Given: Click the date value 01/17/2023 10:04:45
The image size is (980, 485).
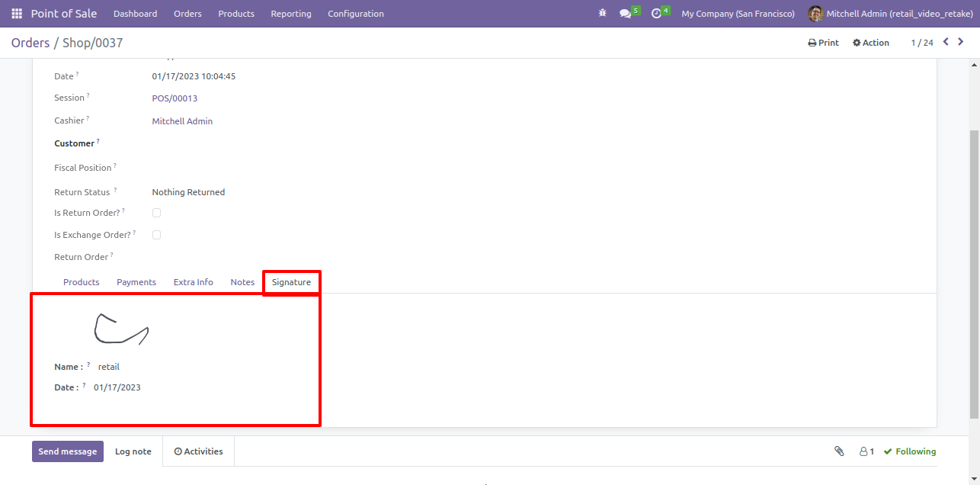Looking at the screenshot, I should point(194,76).
